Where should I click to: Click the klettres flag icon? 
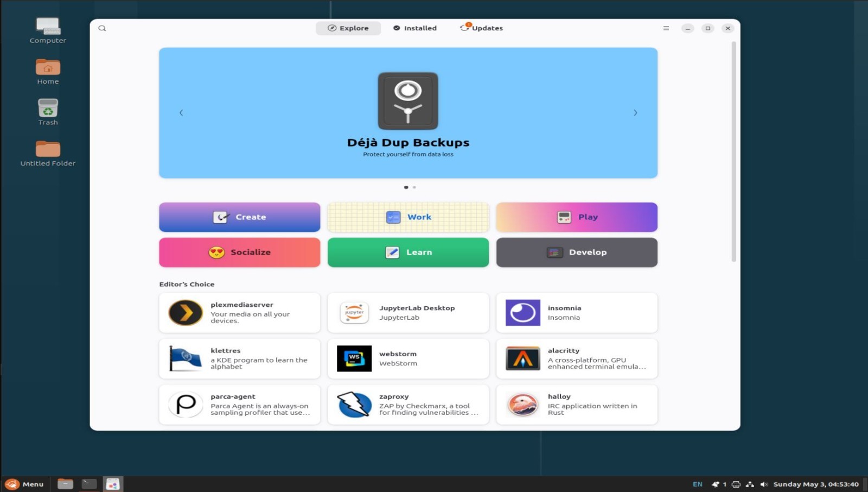[186, 359]
